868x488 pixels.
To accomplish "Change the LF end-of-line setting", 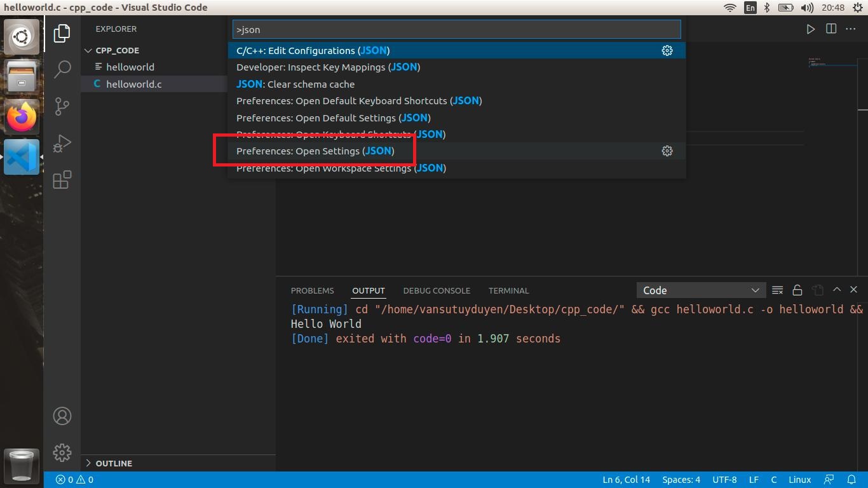I will point(754,480).
